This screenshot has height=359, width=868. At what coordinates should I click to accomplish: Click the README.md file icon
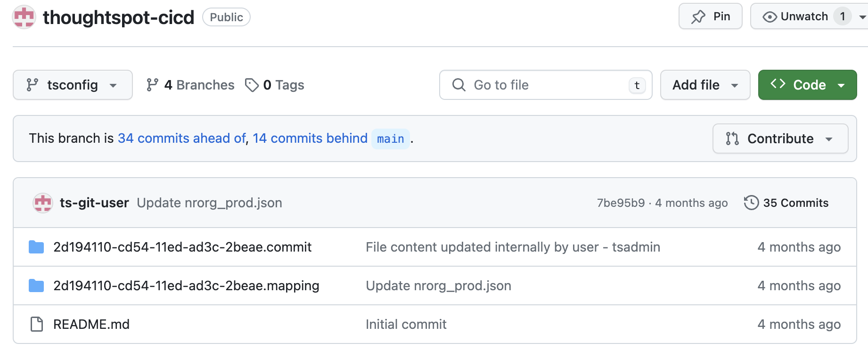[36, 325]
